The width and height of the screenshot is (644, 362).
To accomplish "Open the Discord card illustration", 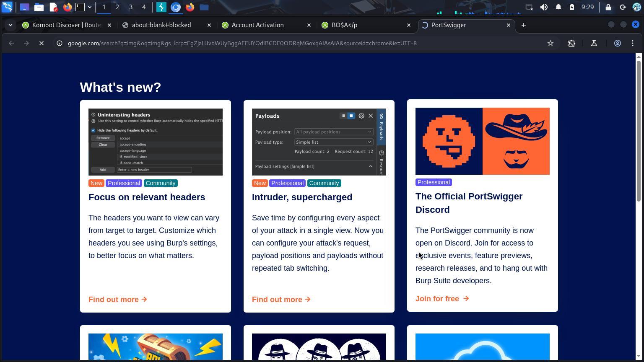I will tap(483, 141).
